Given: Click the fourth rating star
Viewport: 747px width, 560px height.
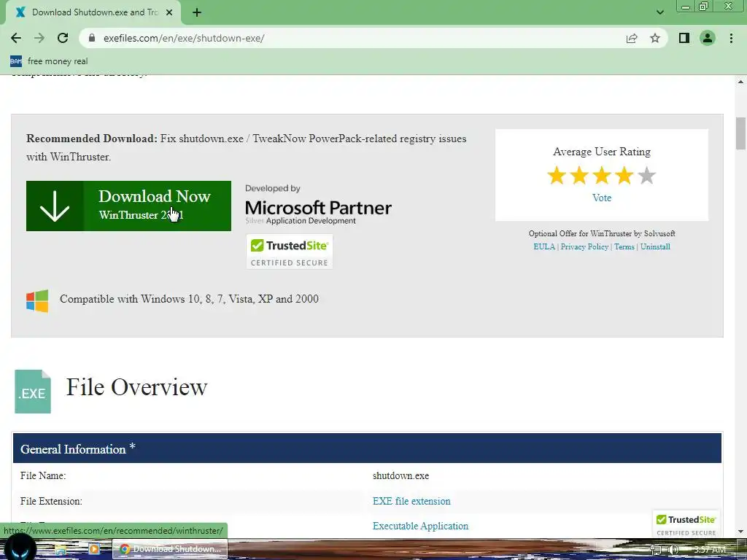Looking at the screenshot, I should [x=624, y=176].
